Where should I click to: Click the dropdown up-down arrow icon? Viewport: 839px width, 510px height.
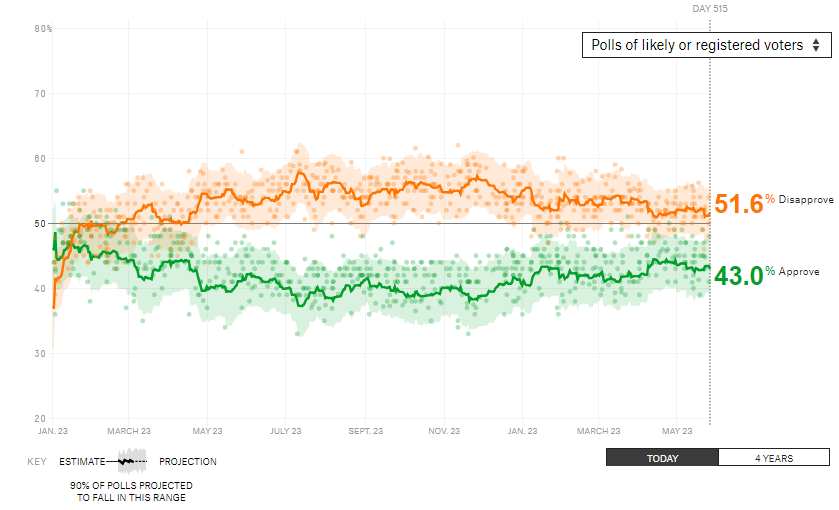816,45
